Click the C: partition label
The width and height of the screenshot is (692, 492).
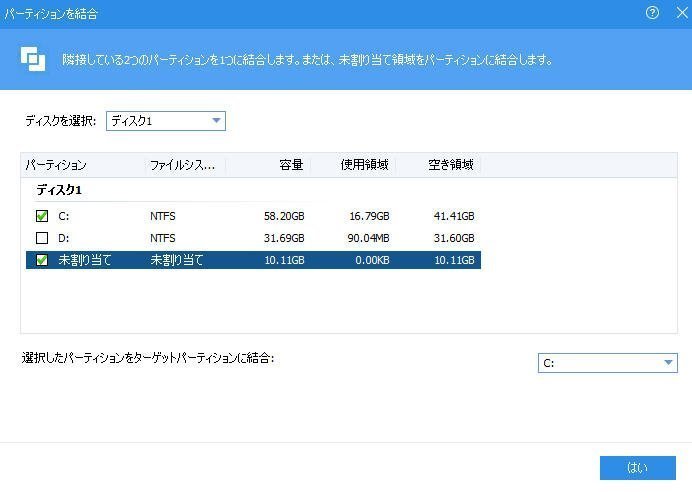[64, 216]
